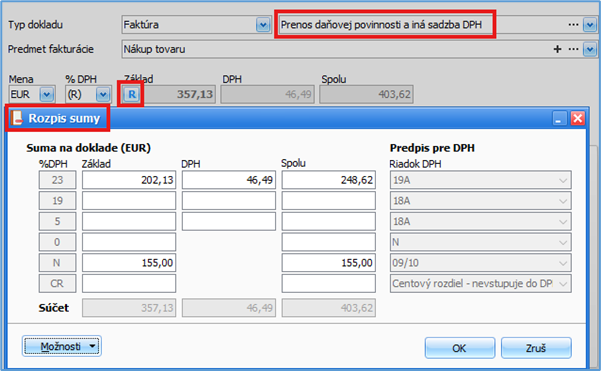Click the 19 %DPH rate box

(57, 201)
